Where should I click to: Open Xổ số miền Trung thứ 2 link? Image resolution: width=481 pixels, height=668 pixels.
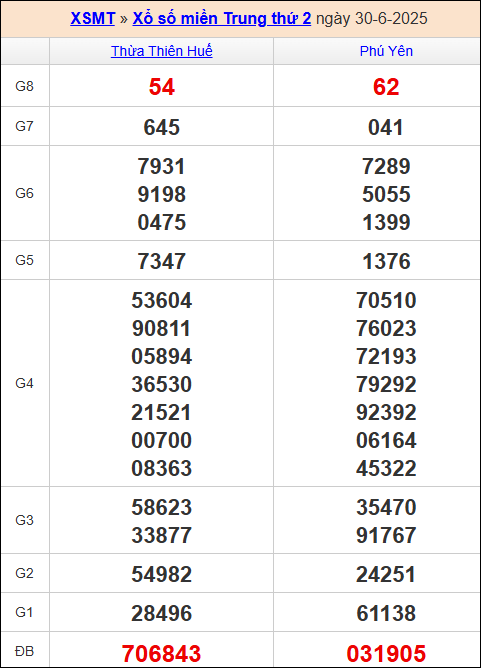coord(222,18)
